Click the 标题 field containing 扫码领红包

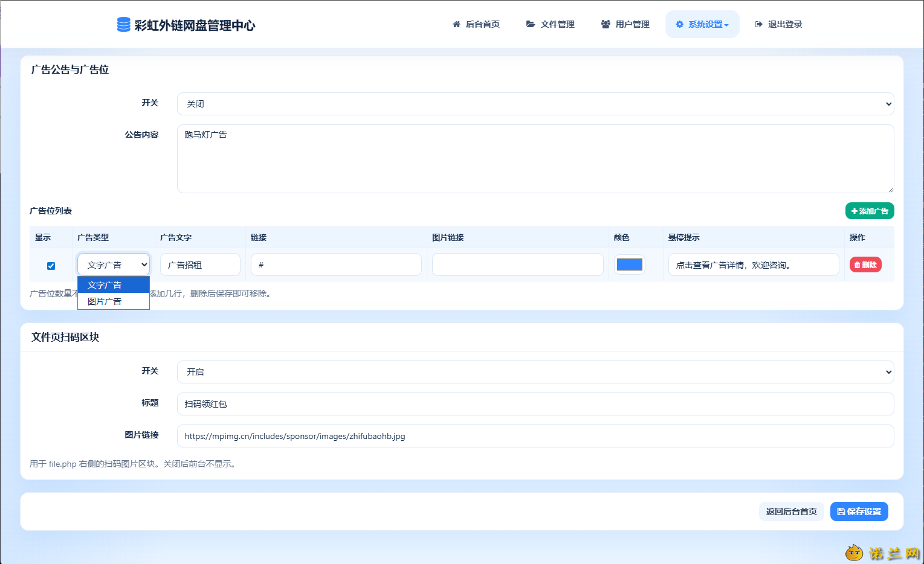[535, 404]
